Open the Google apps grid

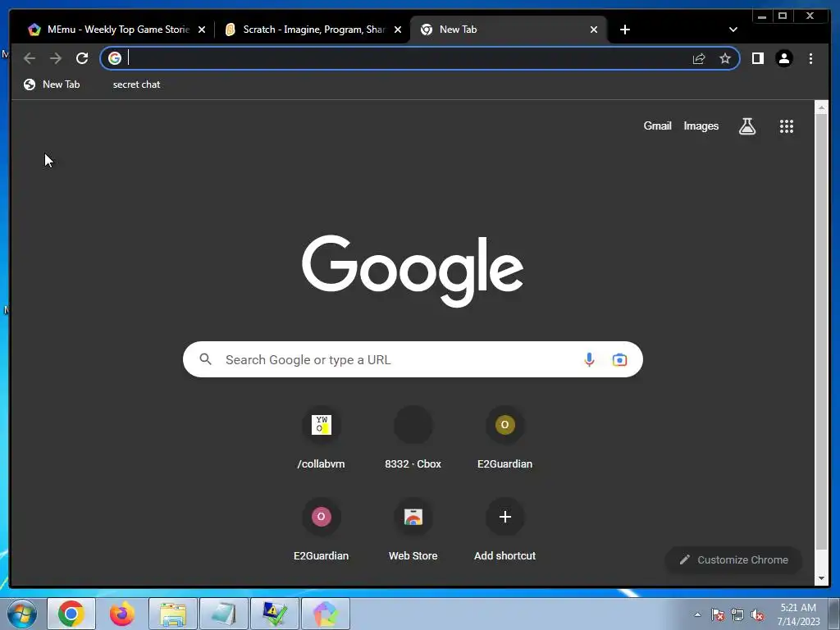786,126
